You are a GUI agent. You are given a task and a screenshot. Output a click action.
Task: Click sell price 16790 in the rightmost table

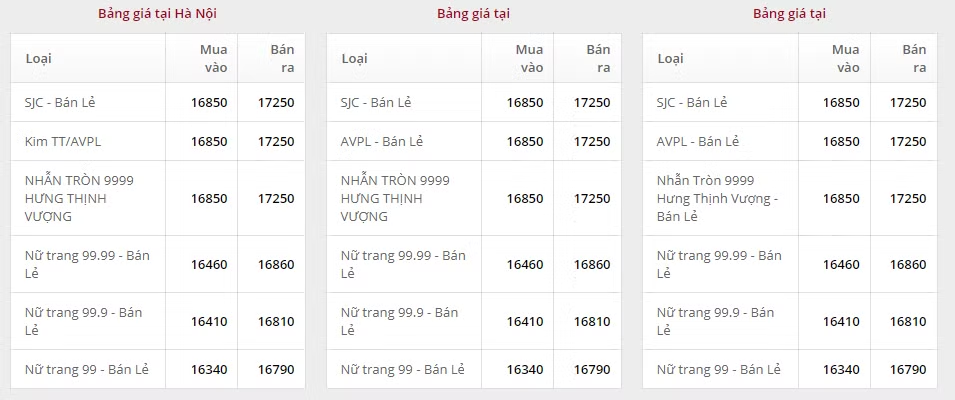pyautogui.click(x=908, y=369)
